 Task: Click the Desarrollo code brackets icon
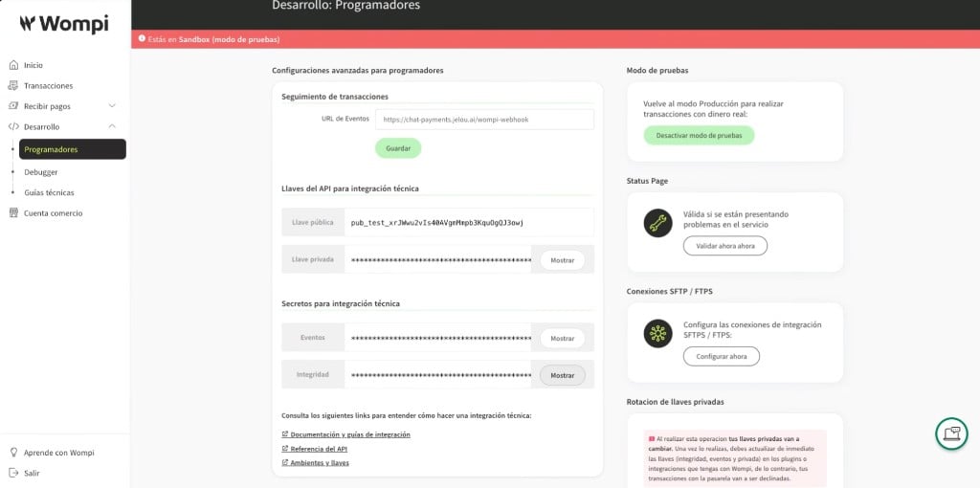(x=13, y=127)
